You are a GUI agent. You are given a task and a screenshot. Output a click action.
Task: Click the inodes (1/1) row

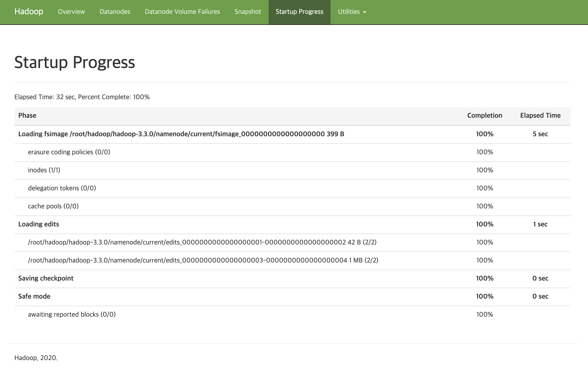(x=44, y=170)
